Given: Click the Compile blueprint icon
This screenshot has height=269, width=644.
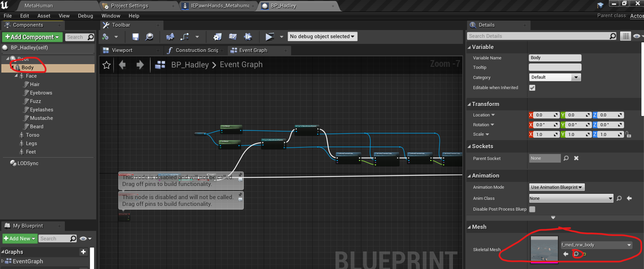Looking at the screenshot, I should click(x=106, y=37).
